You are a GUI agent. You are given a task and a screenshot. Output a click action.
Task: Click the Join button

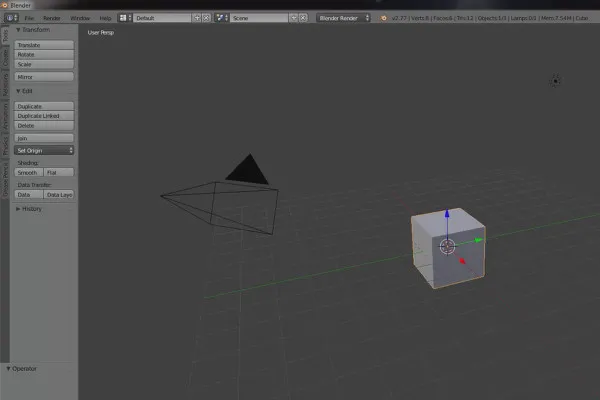[x=44, y=138]
